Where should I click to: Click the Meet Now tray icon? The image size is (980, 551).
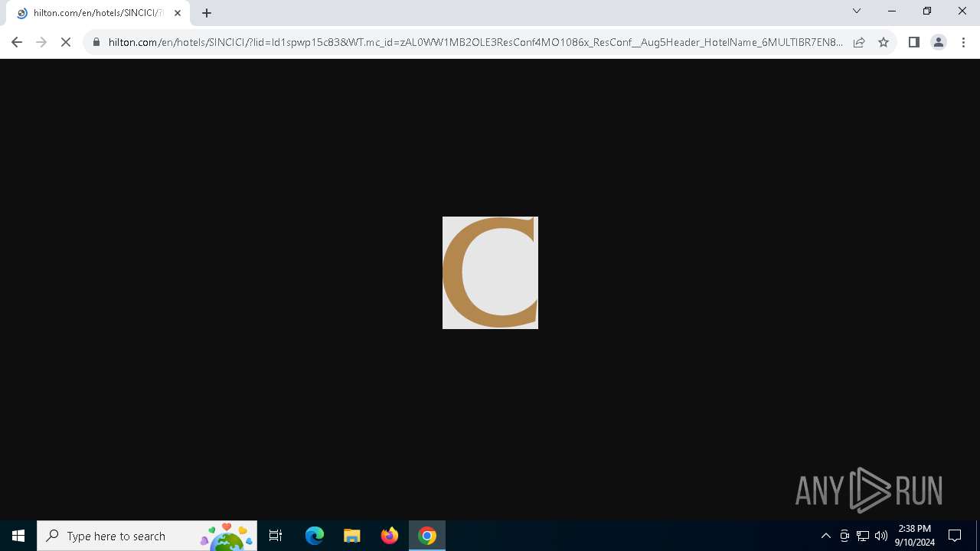point(844,536)
